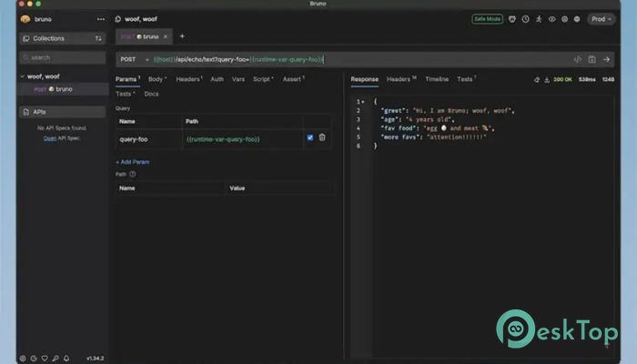
Task: Save the request with the save icon
Action: pos(591,59)
